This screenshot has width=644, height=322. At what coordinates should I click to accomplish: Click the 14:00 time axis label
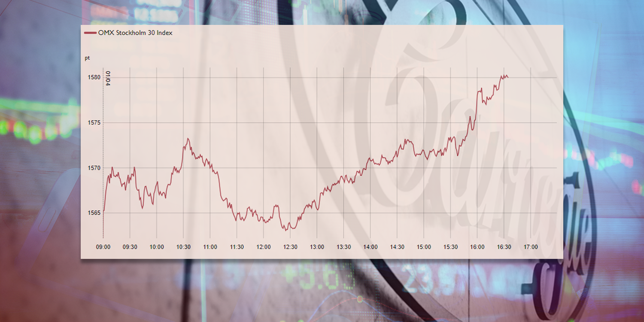point(371,247)
